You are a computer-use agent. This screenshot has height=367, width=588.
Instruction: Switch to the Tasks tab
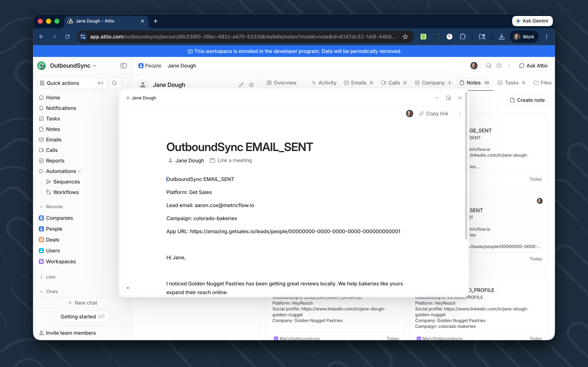pos(512,83)
